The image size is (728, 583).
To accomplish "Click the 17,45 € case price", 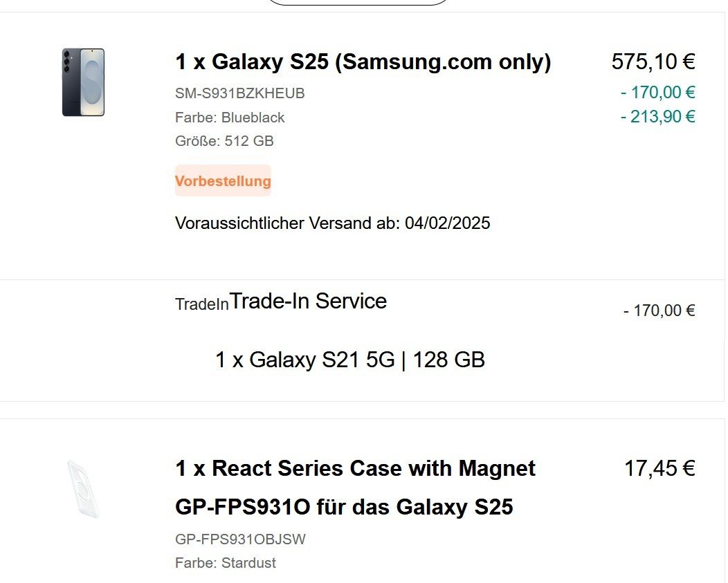I will tap(659, 469).
